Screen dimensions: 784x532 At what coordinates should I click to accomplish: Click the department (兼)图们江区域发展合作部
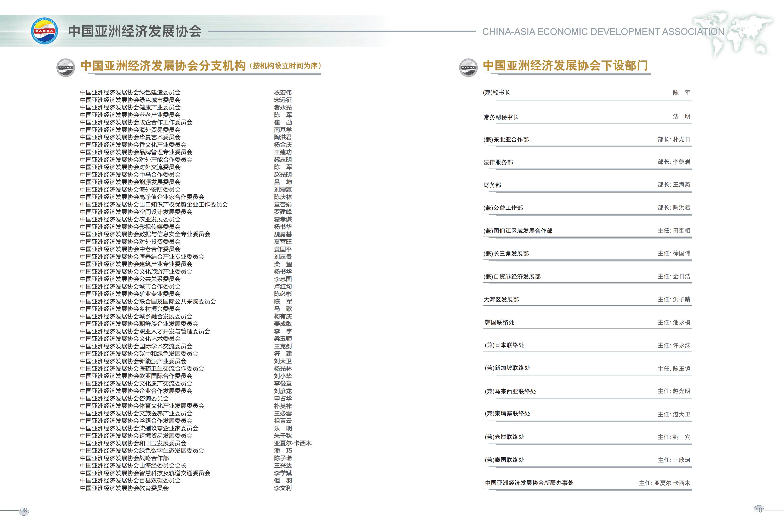(x=518, y=231)
